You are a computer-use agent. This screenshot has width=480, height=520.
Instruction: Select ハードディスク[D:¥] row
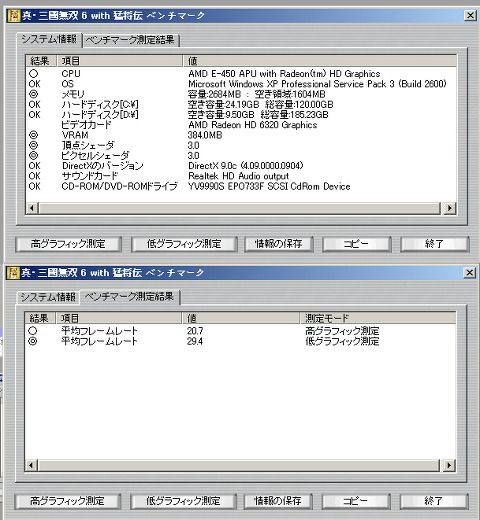(x=241, y=115)
